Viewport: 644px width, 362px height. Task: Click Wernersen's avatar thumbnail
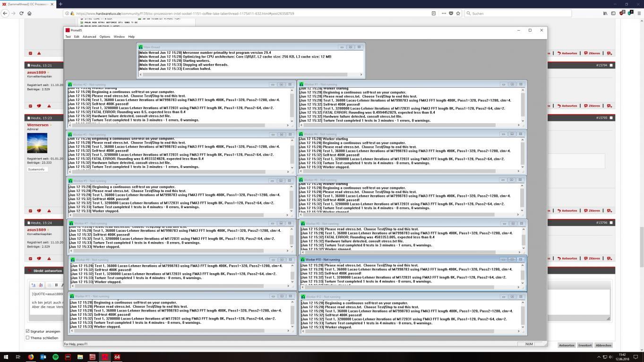pyautogui.click(x=37, y=143)
